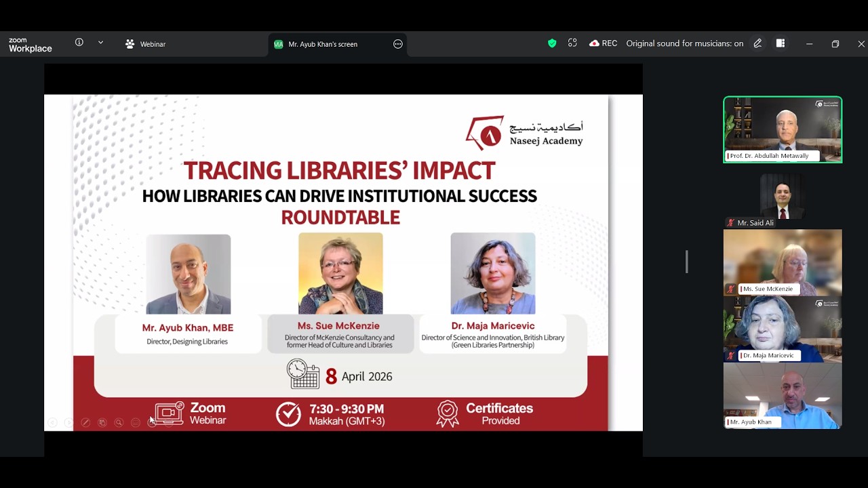Click muted mic icon on Sue McKenzie tile
This screenshot has width=868, height=488.
(730, 289)
